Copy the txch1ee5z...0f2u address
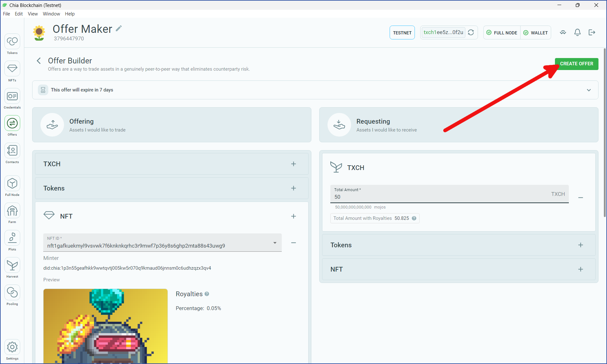607x364 pixels. 443,32
